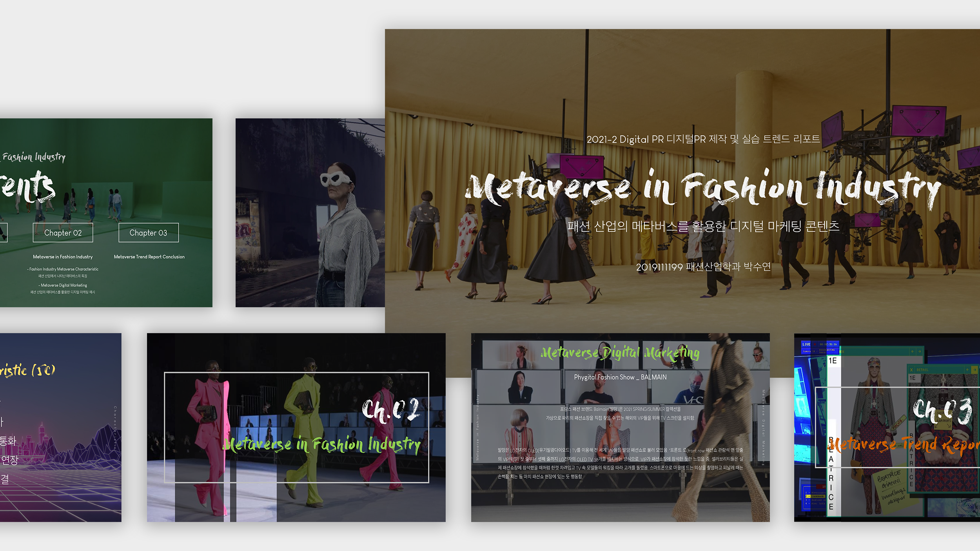Click the yellow right arrow in the DETAIL window
The width and height of the screenshot is (980, 551).
[975, 370]
